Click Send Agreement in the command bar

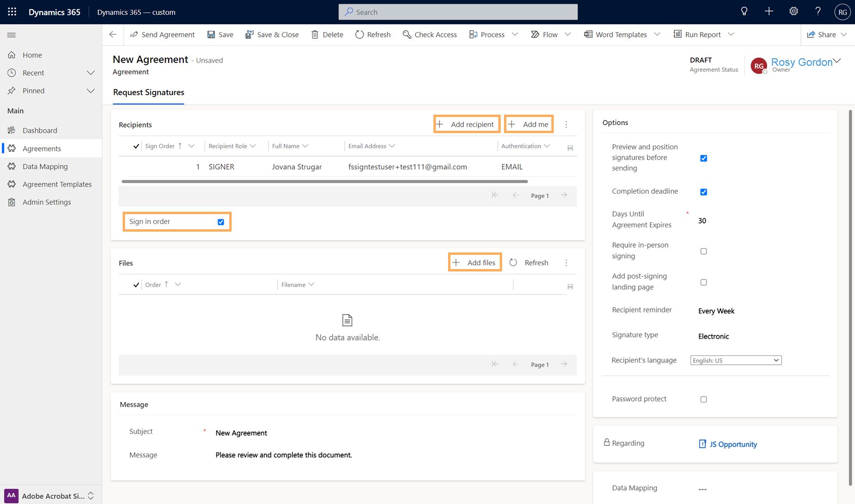(x=162, y=35)
